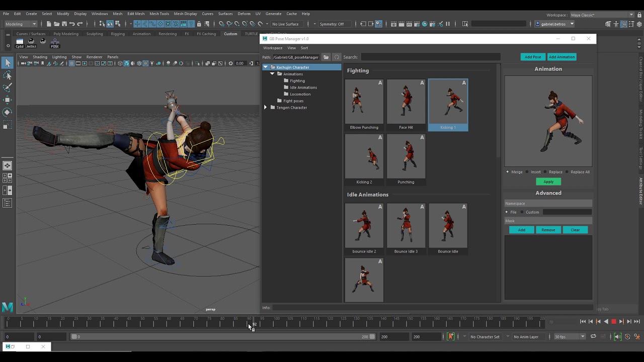This screenshot has height=362, width=644.
Task: Switch to the Animation shelf tab
Action: click(x=141, y=34)
